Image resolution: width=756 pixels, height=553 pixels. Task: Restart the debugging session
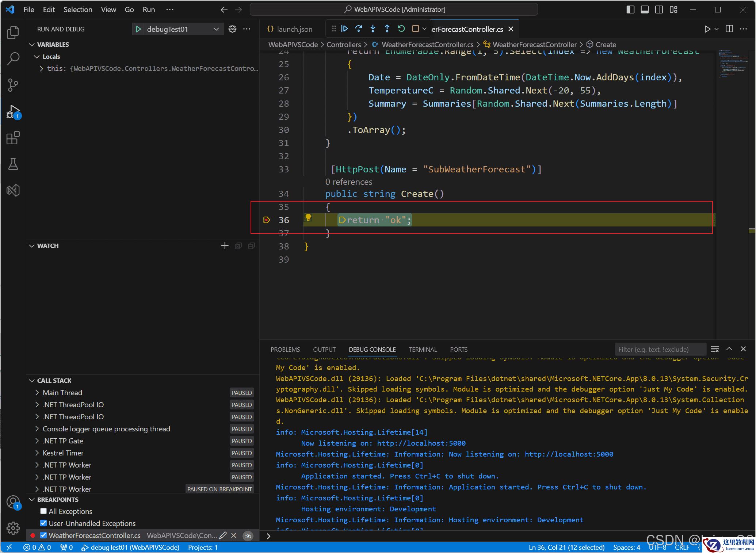point(401,29)
